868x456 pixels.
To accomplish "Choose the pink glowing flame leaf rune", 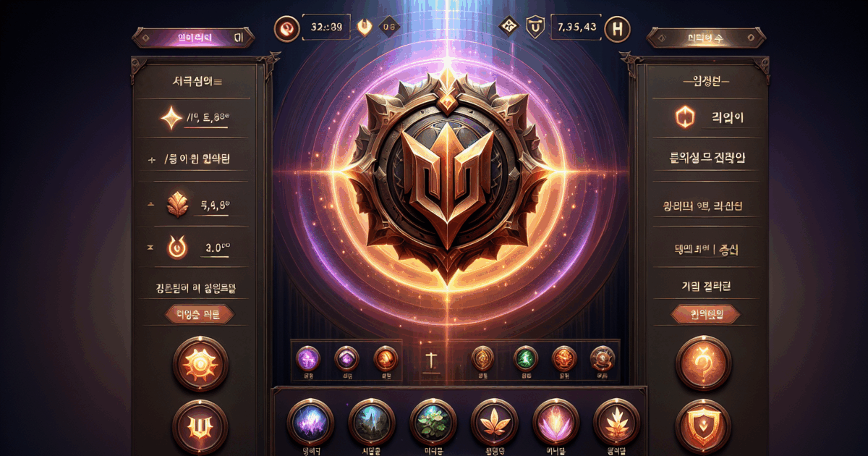I will point(554,421).
